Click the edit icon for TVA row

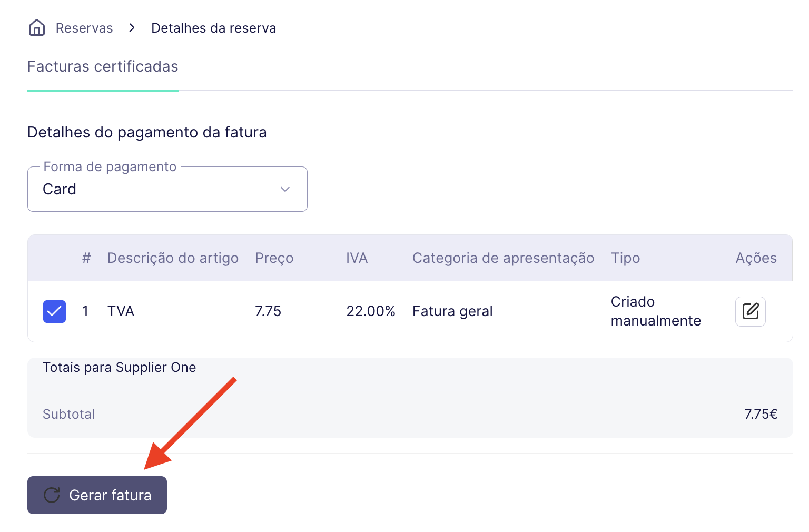click(750, 311)
